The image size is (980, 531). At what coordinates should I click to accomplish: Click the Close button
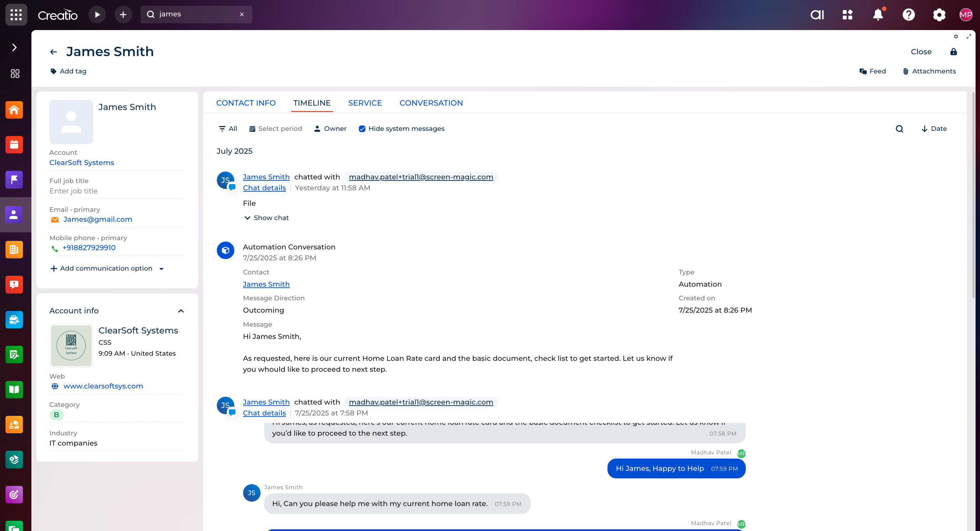tap(921, 52)
